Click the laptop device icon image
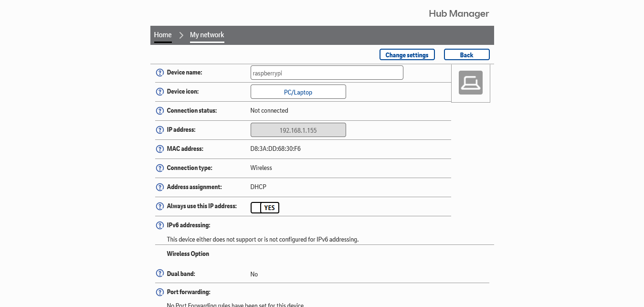The image size is (644, 307). tap(471, 83)
